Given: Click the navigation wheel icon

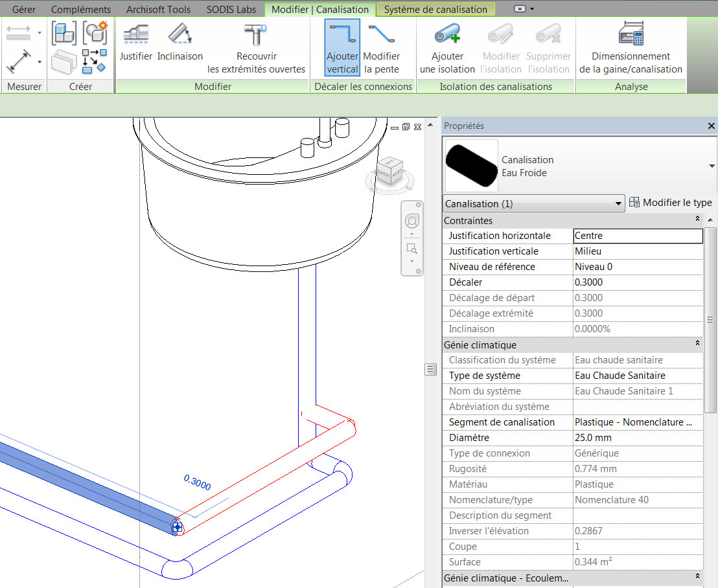Looking at the screenshot, I should tap(412, 221).
